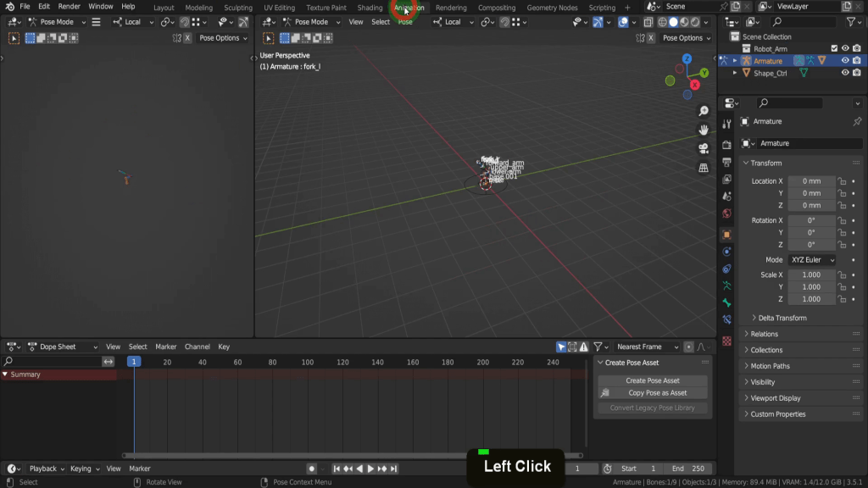Switch to orthographic grid view icon

(704, 168)
